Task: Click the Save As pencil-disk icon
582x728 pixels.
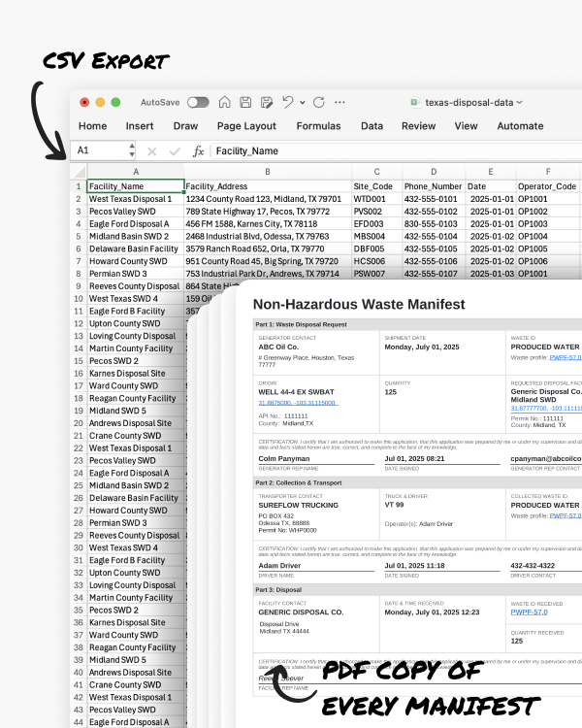Action: click(x=267, y=102)
